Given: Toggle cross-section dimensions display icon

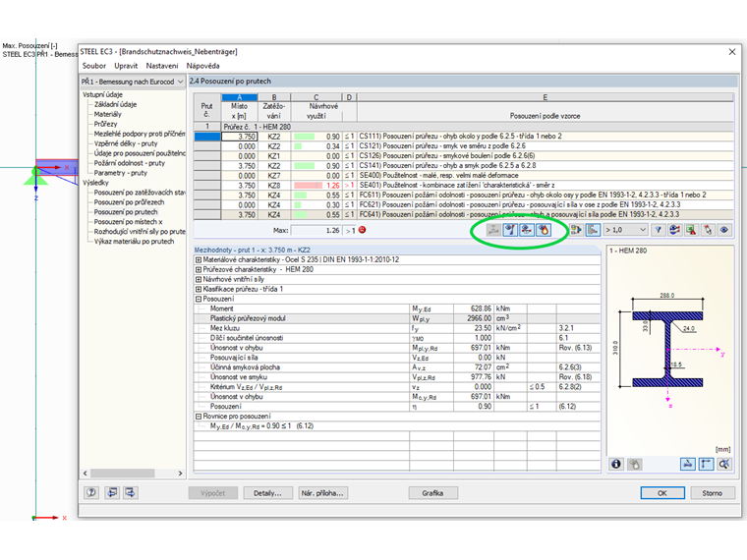Looking at the screenshot, I should pos(687,464).
